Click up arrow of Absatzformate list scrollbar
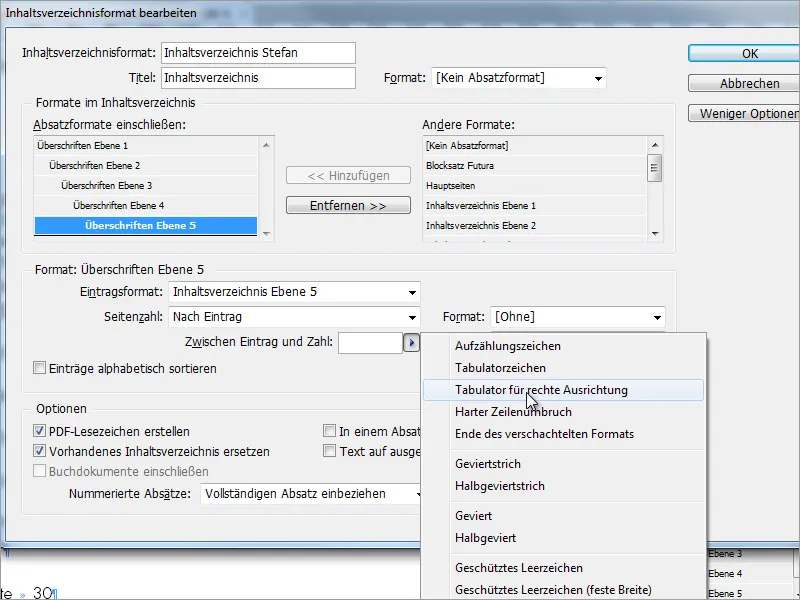 point(266,145)
